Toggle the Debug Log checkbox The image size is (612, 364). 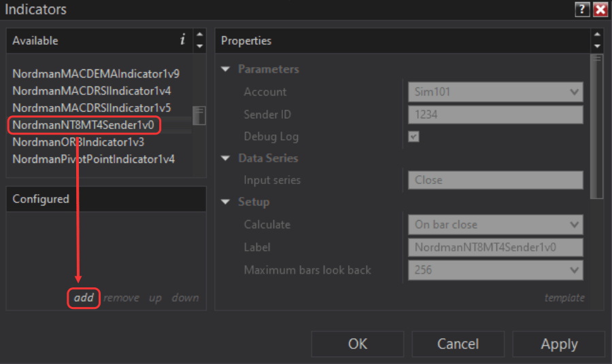click(413, 136)
